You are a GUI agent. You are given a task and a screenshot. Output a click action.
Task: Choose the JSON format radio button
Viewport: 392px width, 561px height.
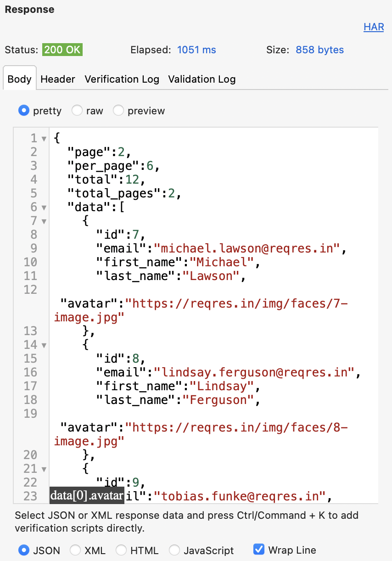click(x=23, y=550)
